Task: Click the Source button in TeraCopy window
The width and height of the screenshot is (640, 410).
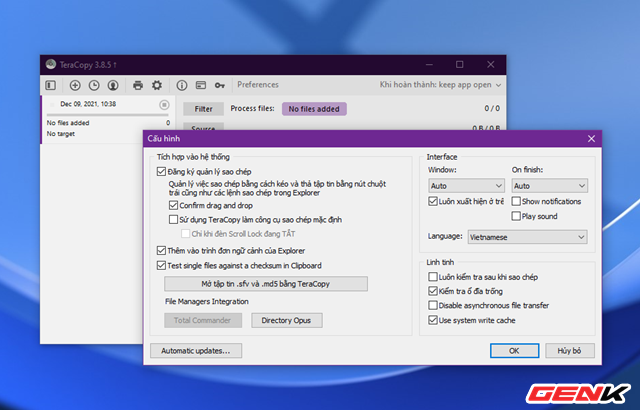Action: (203, 127)
